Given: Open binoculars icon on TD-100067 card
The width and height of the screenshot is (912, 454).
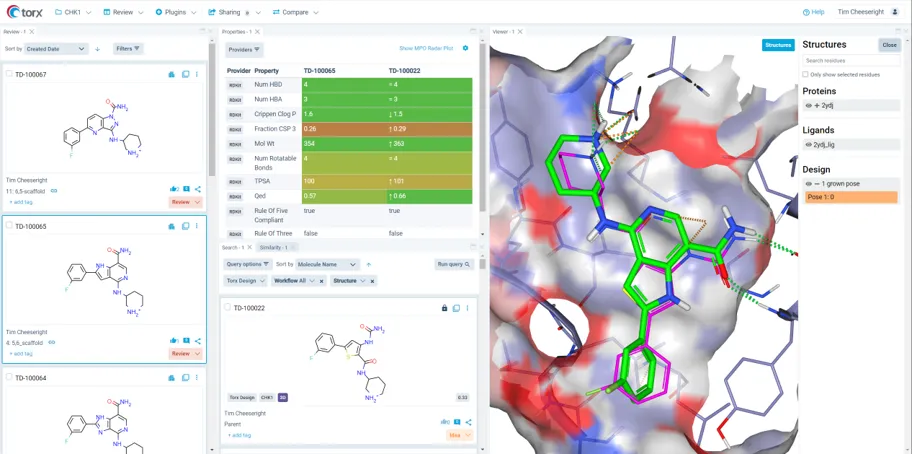Looking at the screenshot, I should (172, 74).
